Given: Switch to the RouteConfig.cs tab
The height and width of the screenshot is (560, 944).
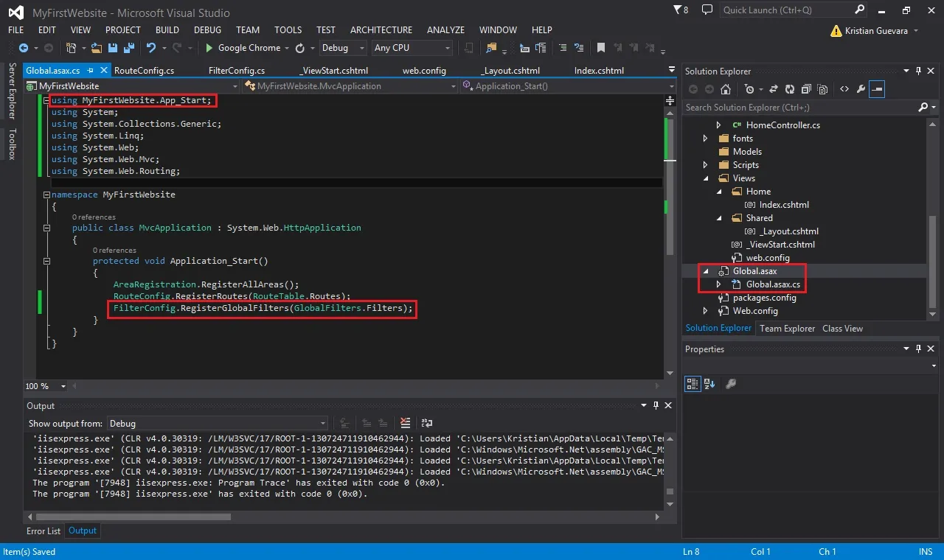Looking at the screenshot, I should tap(145, 71).
